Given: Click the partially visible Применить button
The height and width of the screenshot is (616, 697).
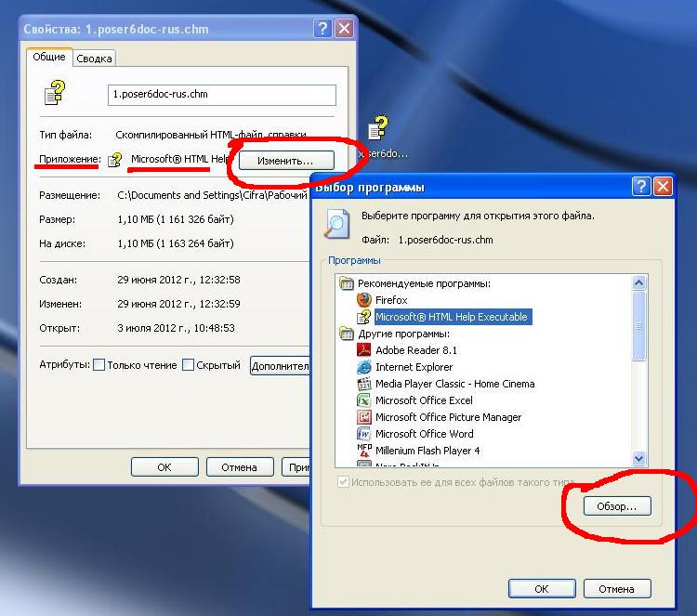Looking at the screenshot, I should (x=296, y=467).
